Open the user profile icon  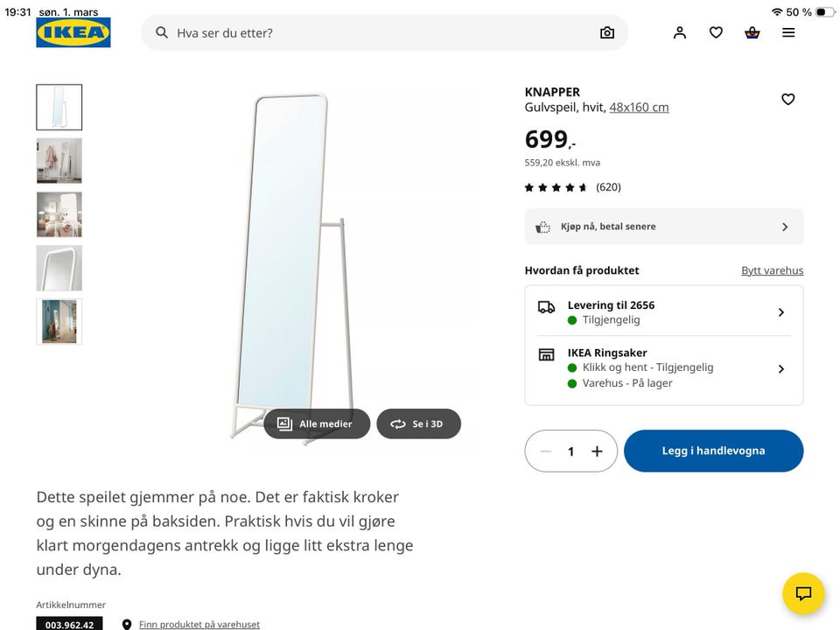[680, 32]
